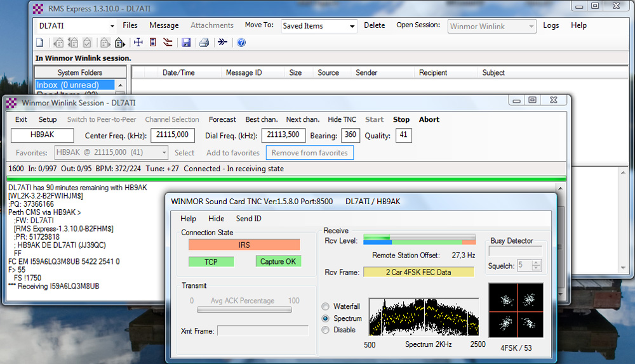Click the red document list icon
This screenshot has width=635, height=364.
(152, 43)
